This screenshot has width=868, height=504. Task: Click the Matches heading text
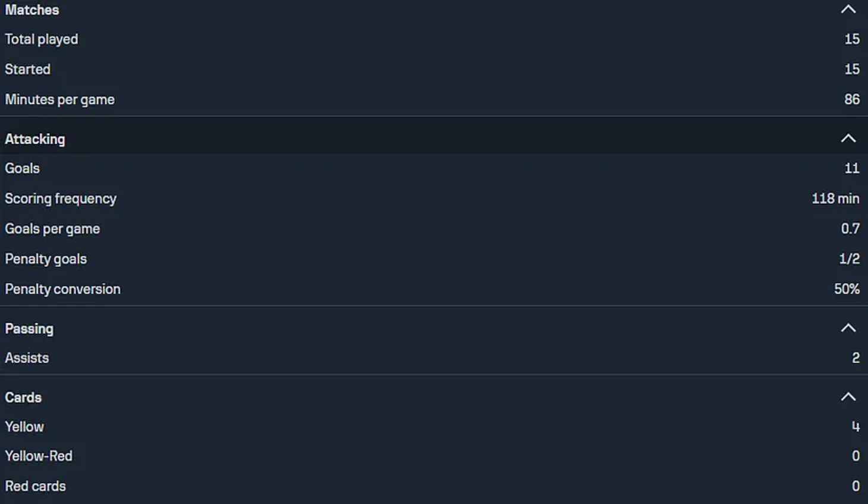tap(32, 10)
